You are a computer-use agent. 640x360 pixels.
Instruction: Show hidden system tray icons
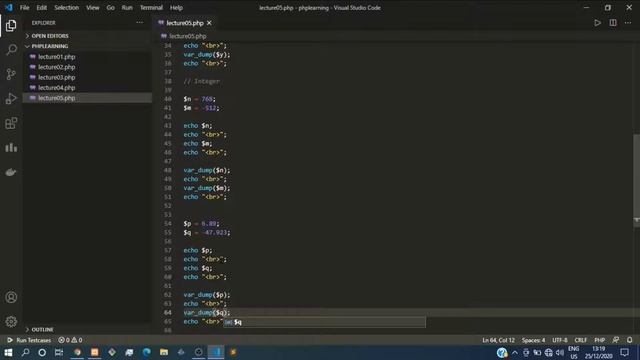(515, 352)
